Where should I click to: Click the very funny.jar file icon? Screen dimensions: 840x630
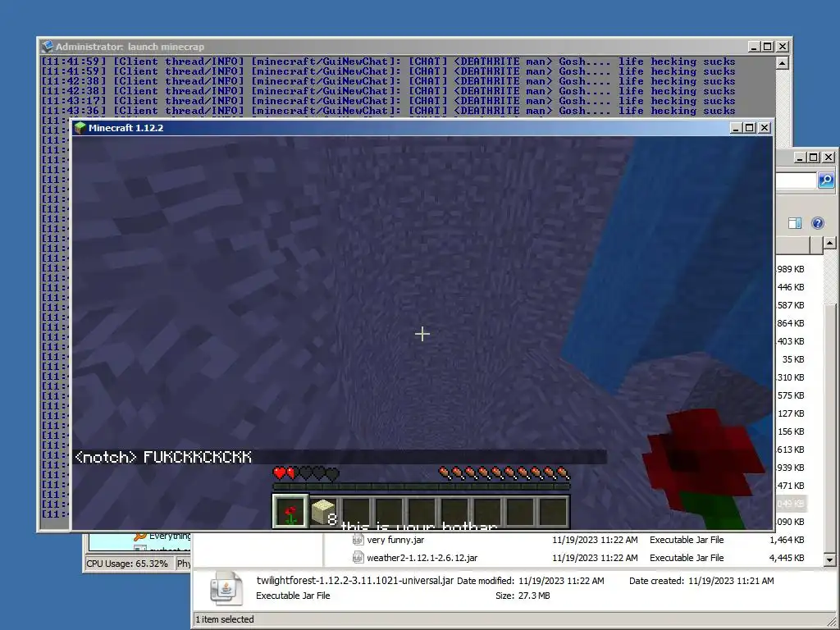pos(358,540)
